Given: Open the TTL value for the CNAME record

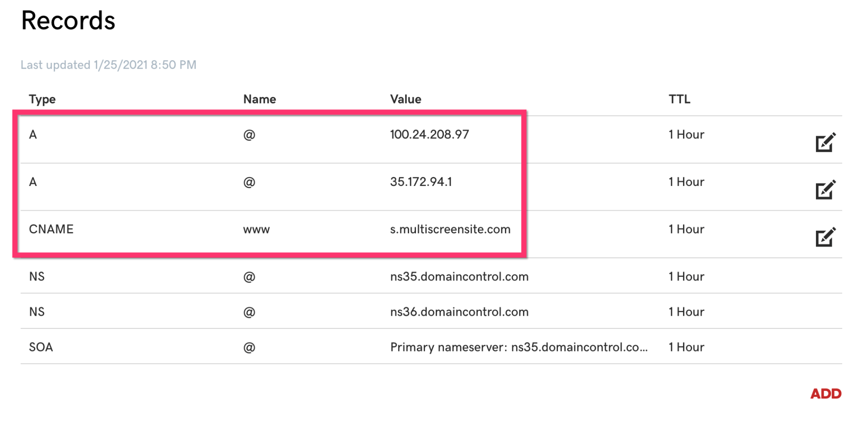Looking at the screenshot, I should coord(686,229).
